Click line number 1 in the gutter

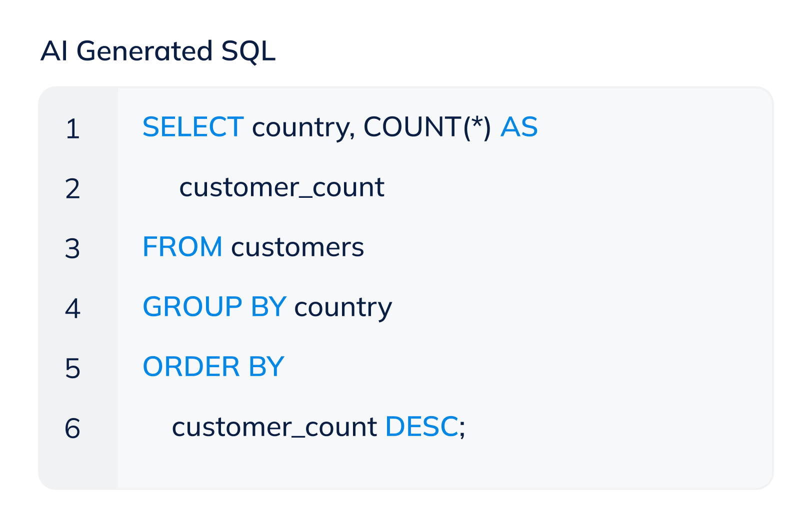73,129
